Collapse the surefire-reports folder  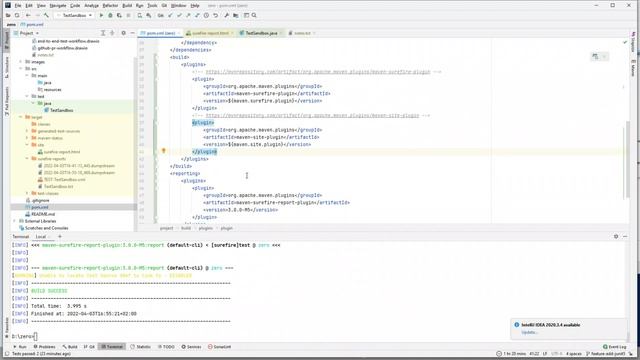pyautogui.click(x=27, y=158)
